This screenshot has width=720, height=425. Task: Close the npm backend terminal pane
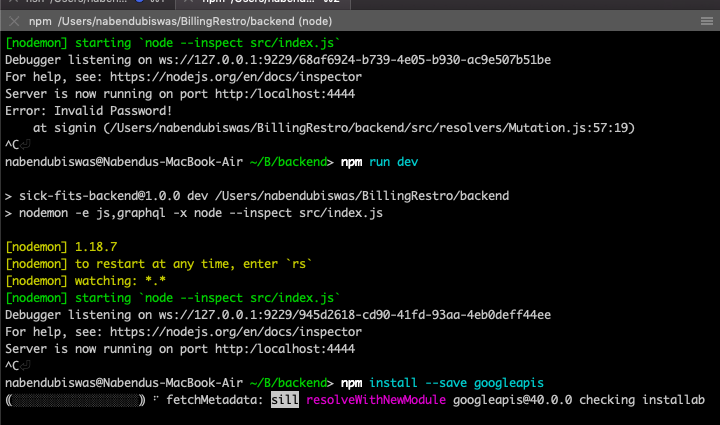pyautogui.click(x=14, y=22)
